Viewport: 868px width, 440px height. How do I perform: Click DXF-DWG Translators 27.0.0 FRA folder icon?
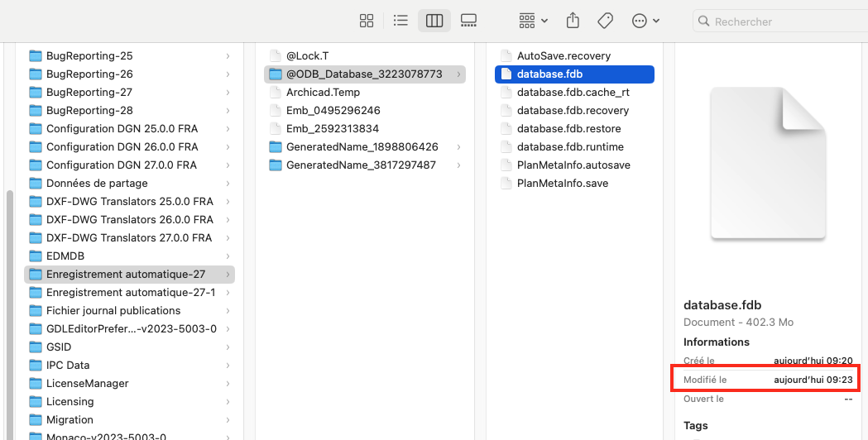coord(36,238)
